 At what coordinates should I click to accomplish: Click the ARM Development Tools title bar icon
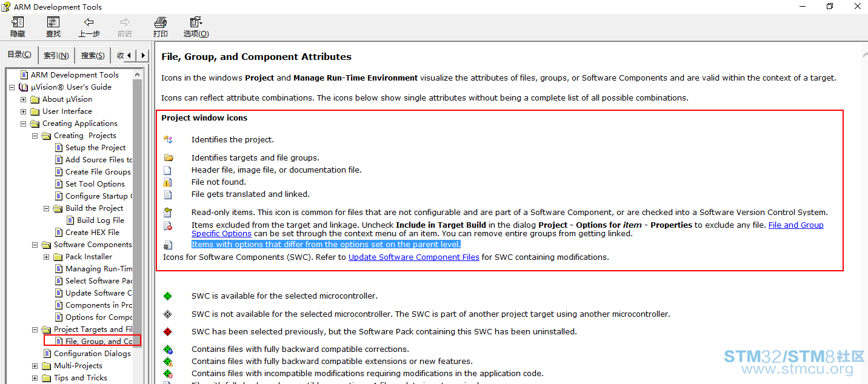pyautogui.click(x=6, y=7)
